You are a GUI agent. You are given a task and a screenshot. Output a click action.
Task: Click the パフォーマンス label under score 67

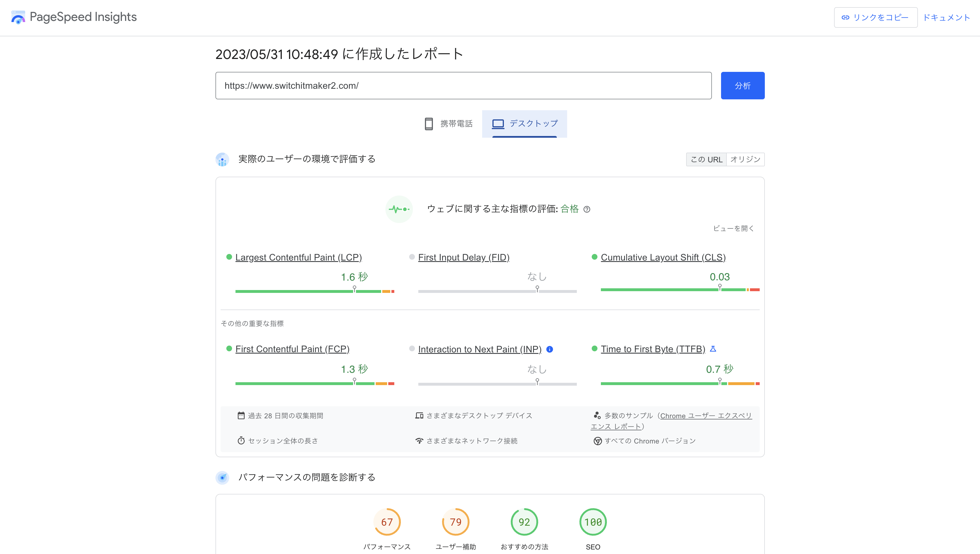pos(387,547)
